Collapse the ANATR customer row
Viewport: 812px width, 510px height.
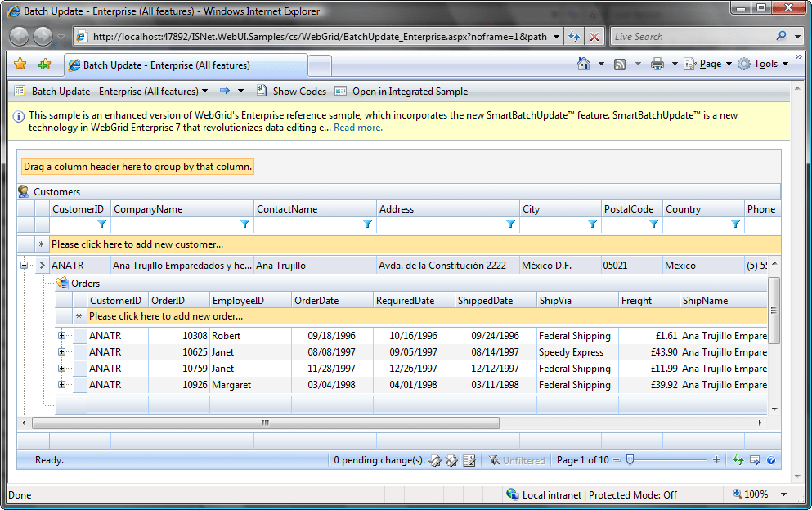click(x=24, y=265)
